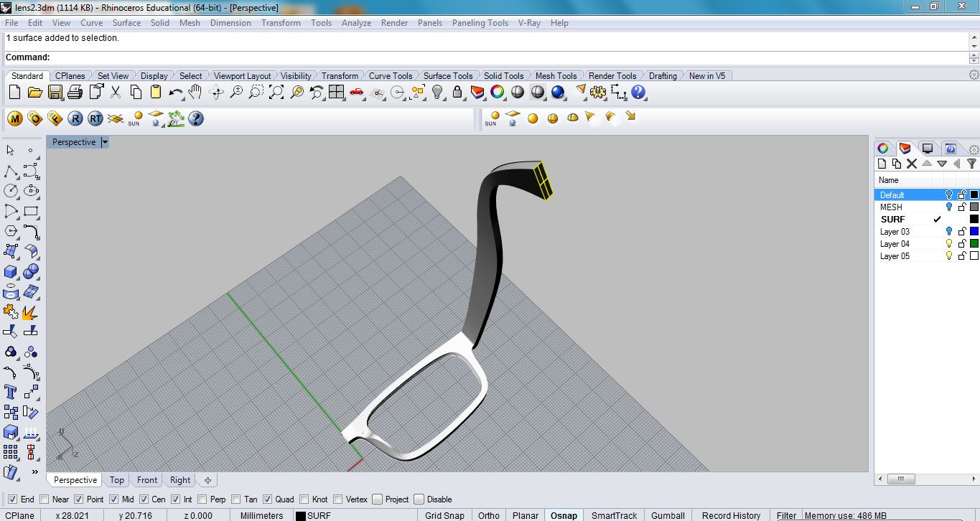Image resolution: width=980 pixels, height=521 pixels.
Task: Switch to the Front viewport tab
Action: (147, 480)
